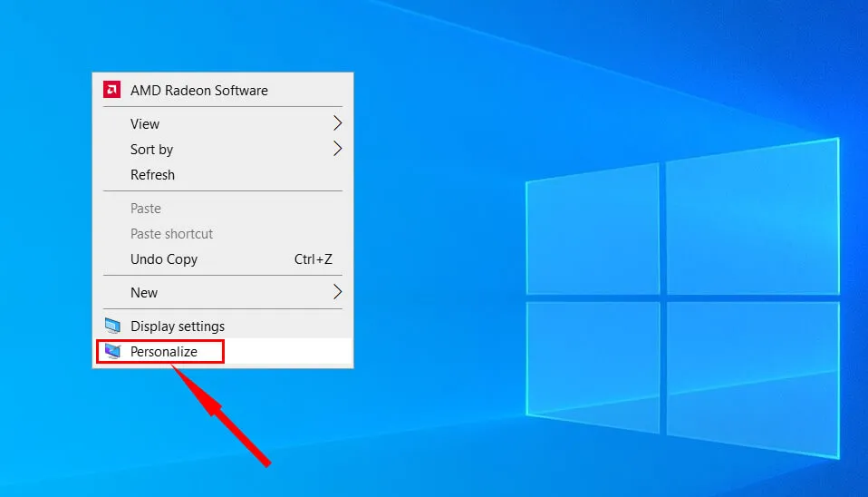Open the View menu entry
The image size is (868, 497).
pyautogui.click(x=145, y=124)
